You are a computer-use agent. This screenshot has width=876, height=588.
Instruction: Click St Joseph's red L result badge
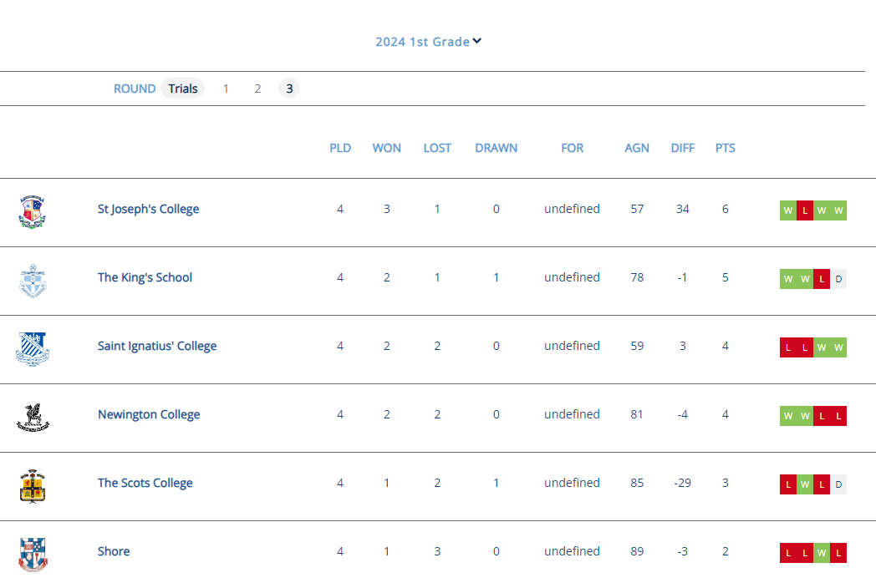click(x=805, y=211)
